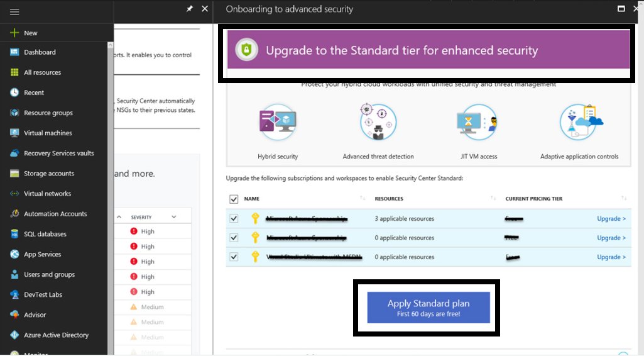Image resolution: width=644 pixels, height=356 pixels.
Task: Pin the blade with pin icon
Action: [189, 9]
